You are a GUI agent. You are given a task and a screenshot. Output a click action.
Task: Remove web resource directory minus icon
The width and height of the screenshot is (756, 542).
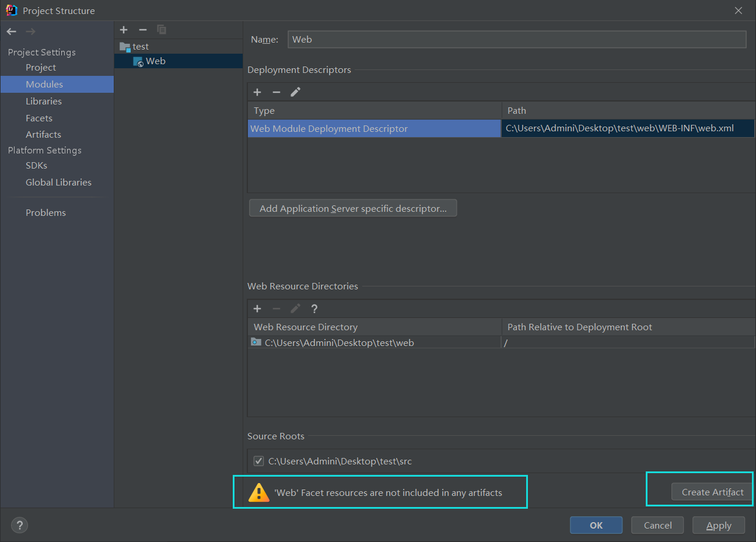click(x=276, y=309)
